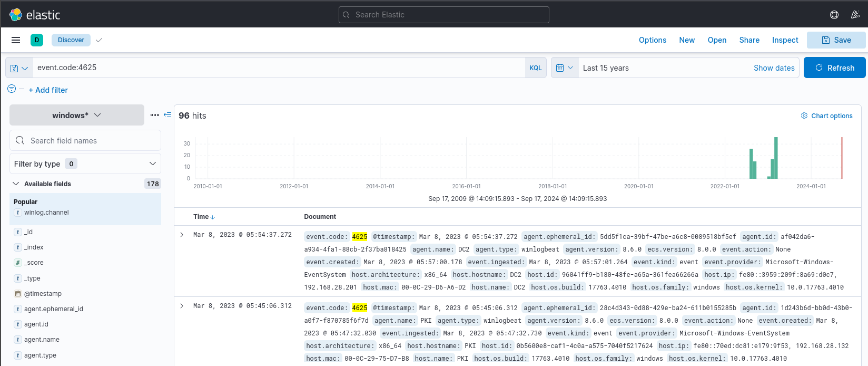Click the agent.type field
The width and height of the screenshot is (868, 366).
pyautogui.click(x=40, y=355)
